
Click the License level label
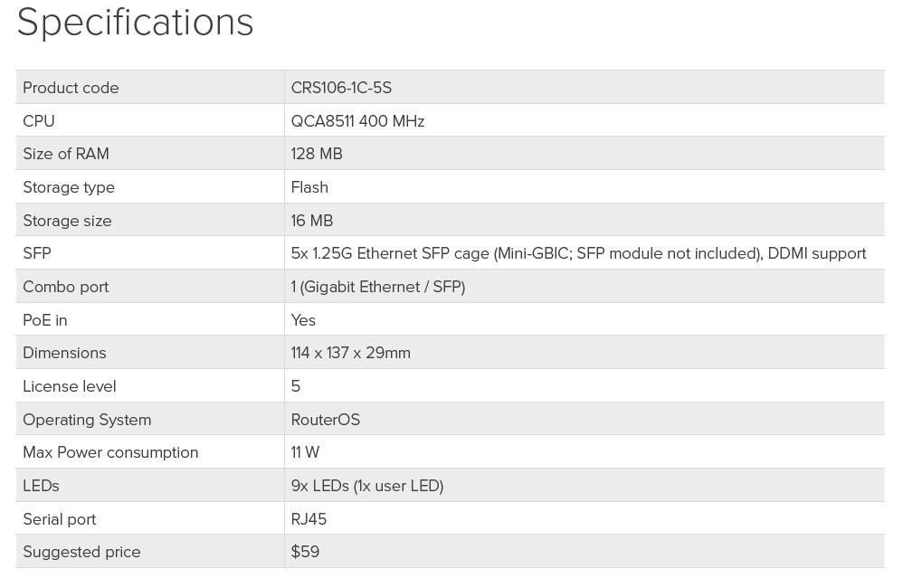[x=70, y=386]
